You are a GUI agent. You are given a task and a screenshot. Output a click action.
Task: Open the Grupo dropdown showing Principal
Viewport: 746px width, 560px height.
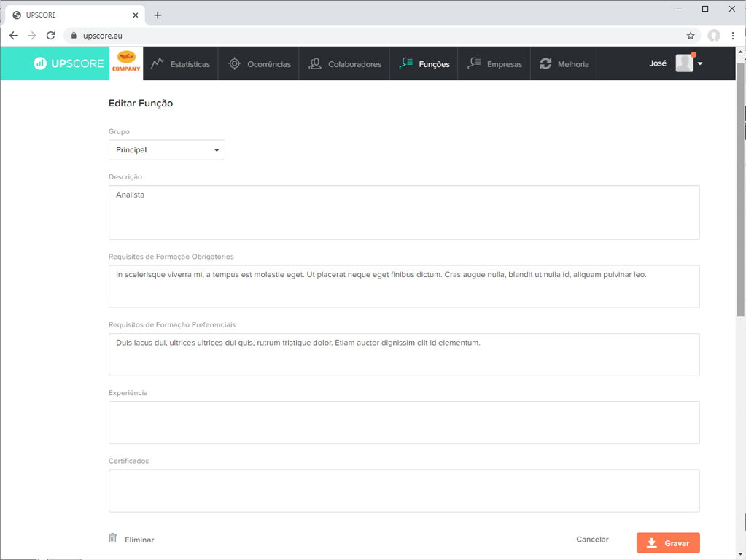[x=166, y=150]
